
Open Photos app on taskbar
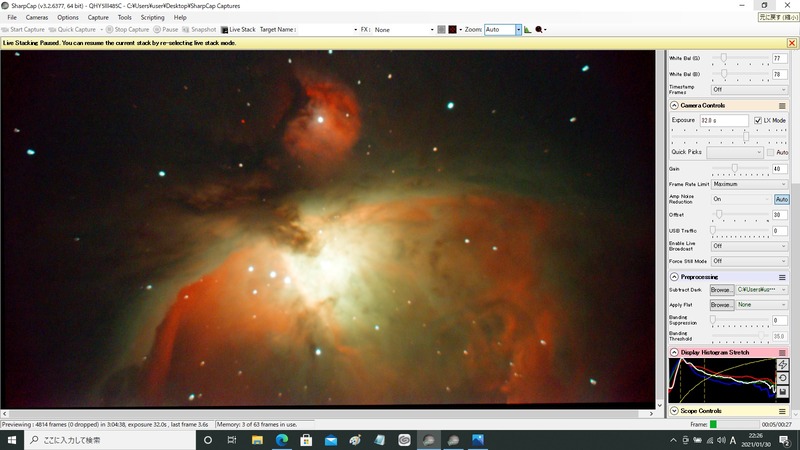click(478, 440)
